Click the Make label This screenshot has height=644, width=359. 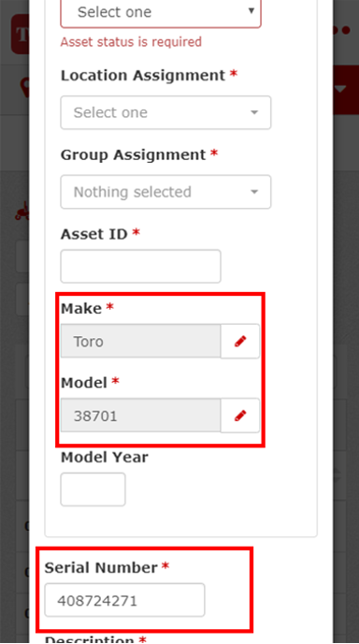[x=81, y=309]
